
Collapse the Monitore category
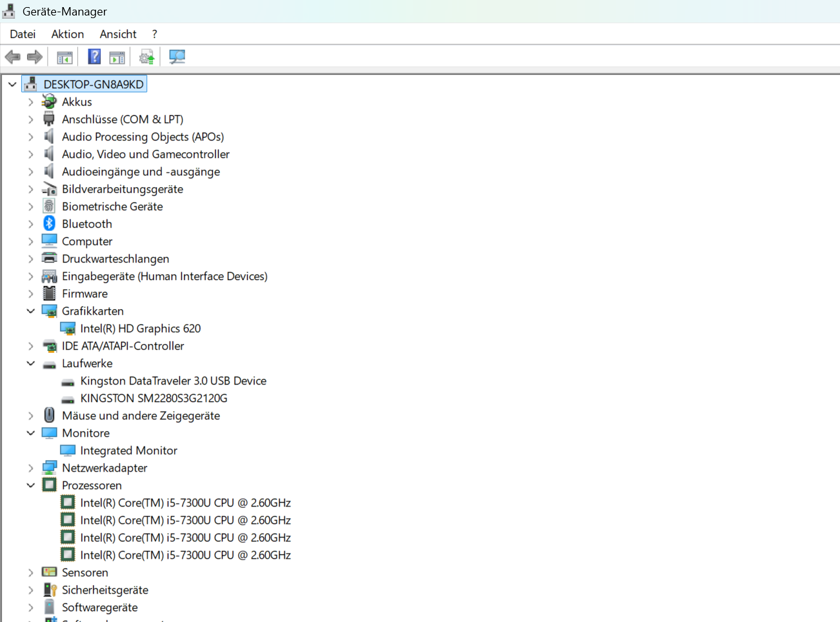30,433
